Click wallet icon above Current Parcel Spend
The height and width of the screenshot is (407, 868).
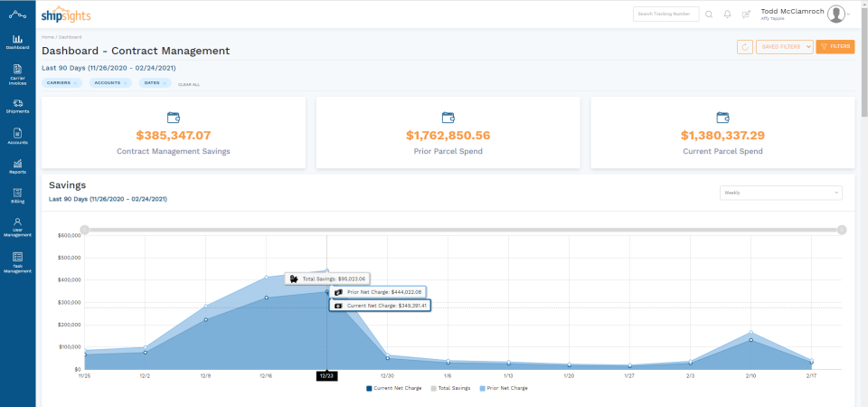point(722,118)
